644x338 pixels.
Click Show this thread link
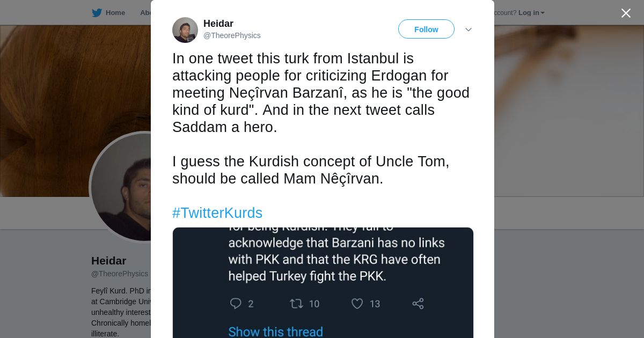[x=275, y=332]
